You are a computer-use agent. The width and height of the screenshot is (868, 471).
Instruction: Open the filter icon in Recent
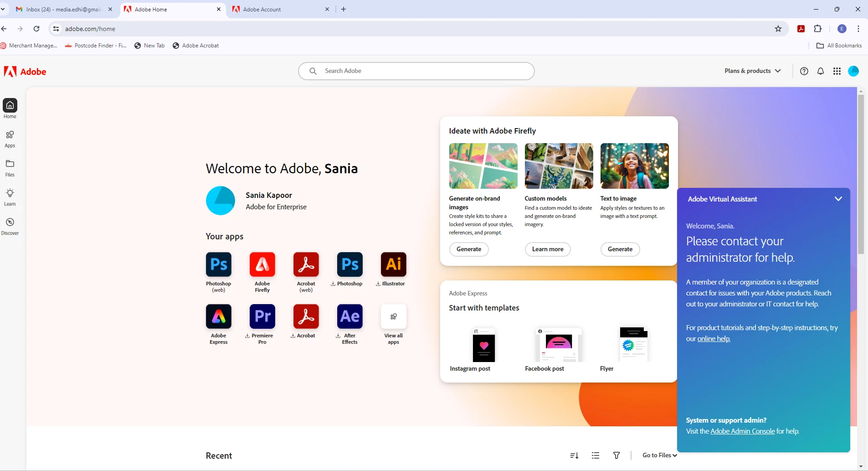click(x=616, y=455)
